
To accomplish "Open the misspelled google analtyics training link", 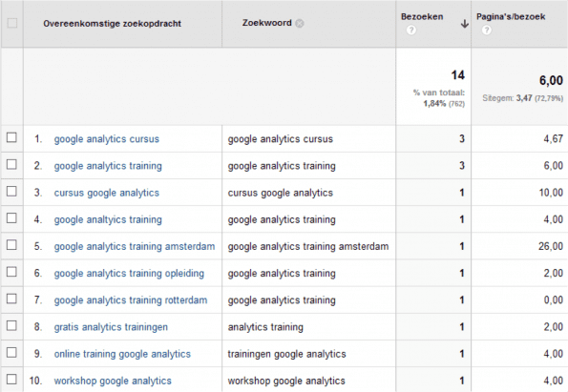I will click(108, 219).
